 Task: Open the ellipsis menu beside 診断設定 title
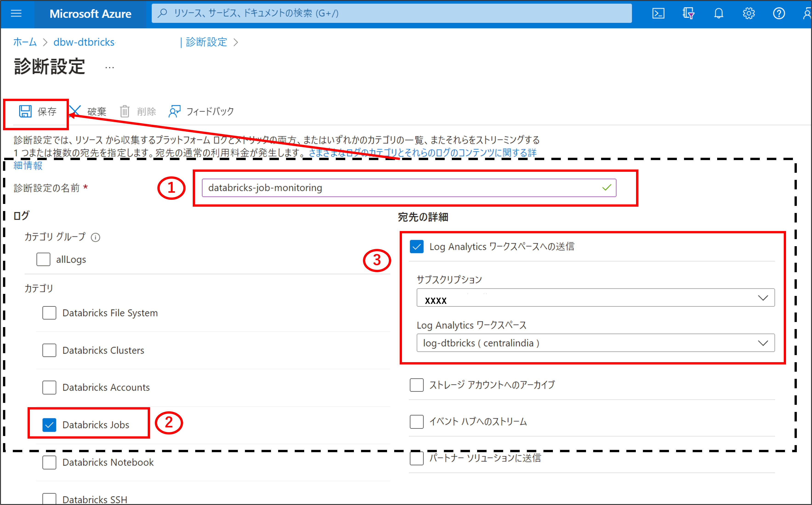[109, 68]
